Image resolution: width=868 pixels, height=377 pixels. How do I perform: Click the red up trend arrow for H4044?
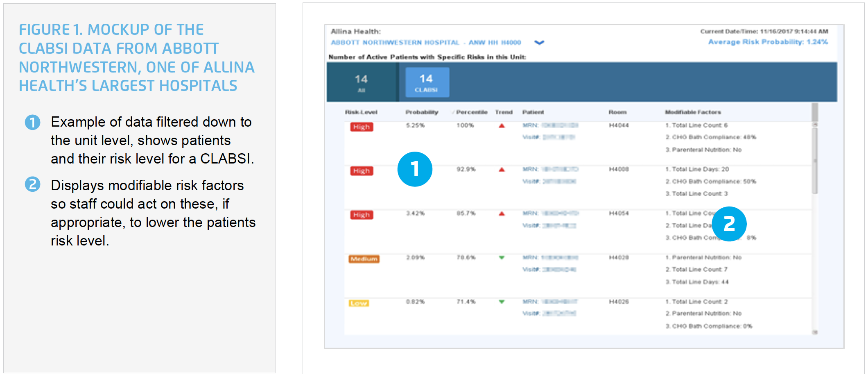coord(502,126)
